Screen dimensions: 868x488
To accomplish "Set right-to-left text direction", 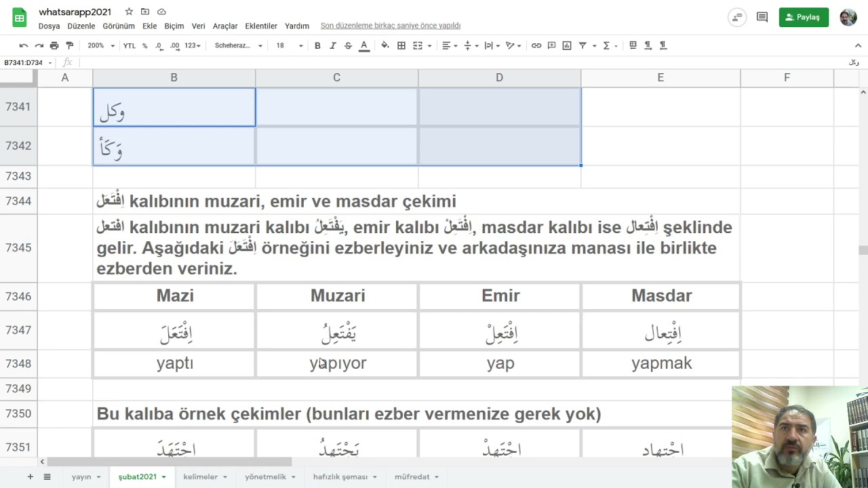I will coord(663,45).
